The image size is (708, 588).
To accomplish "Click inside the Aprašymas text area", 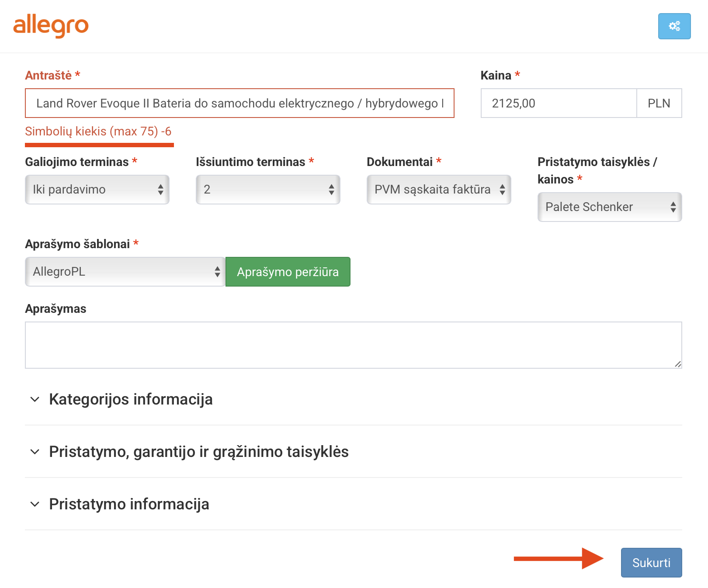I will click(x=354, y=345).
